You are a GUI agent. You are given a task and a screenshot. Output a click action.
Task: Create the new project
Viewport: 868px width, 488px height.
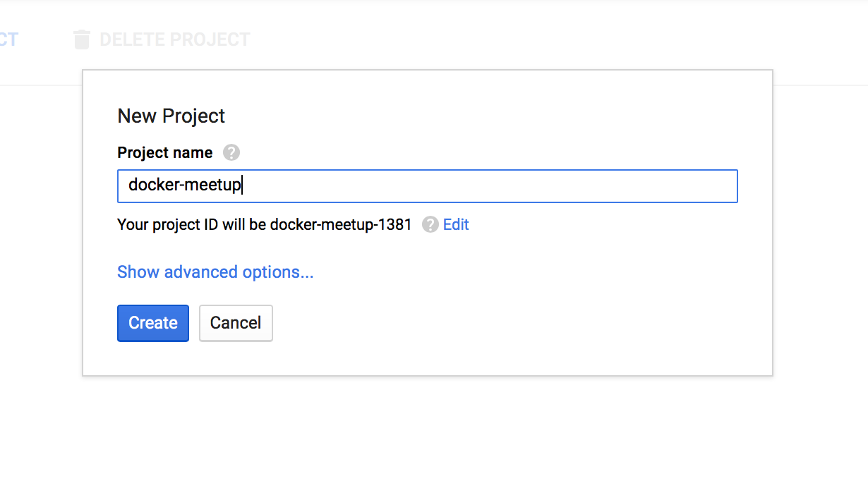[x=152, y=323]
